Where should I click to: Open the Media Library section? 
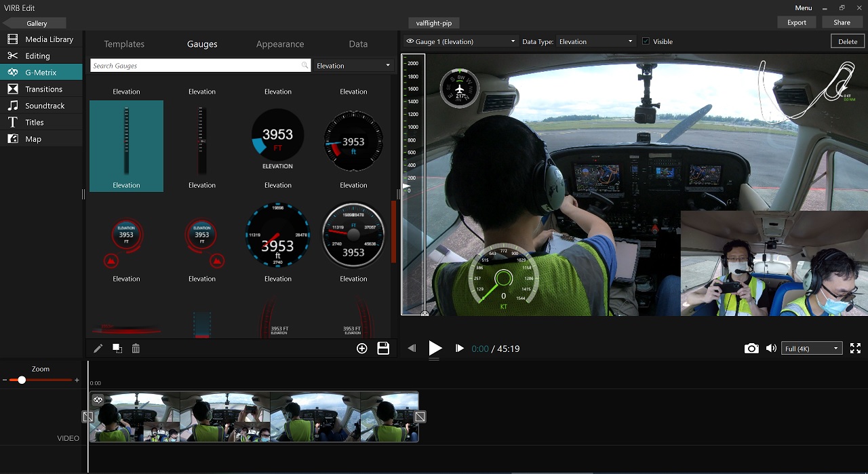coord(41,39)
